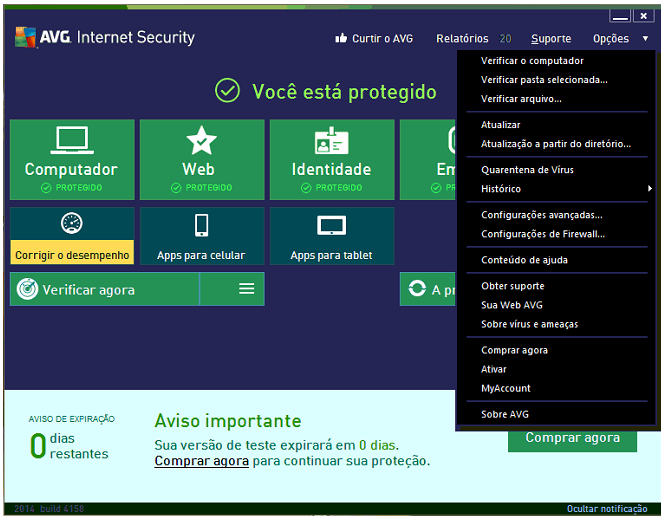This screenshot has width=667, height=522.
Task: Select Verificar o computador menu entry
Action: click(532, 61)
